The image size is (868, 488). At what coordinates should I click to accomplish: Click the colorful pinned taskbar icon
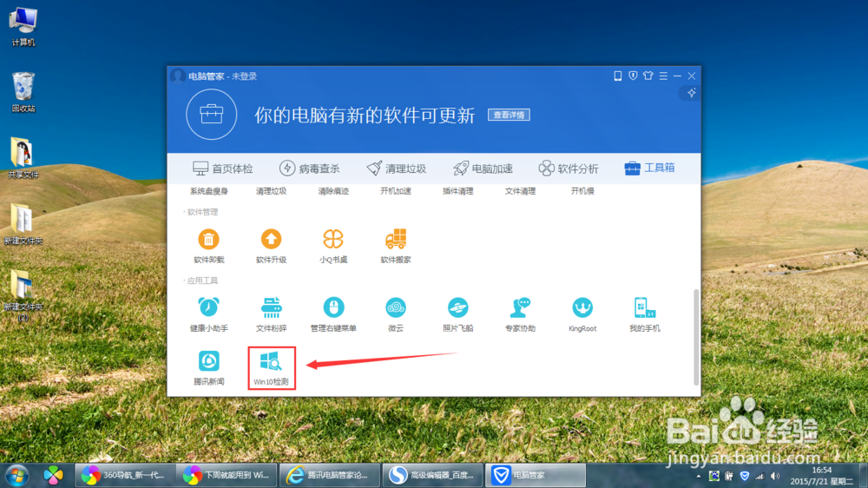[x=53, y=475]
